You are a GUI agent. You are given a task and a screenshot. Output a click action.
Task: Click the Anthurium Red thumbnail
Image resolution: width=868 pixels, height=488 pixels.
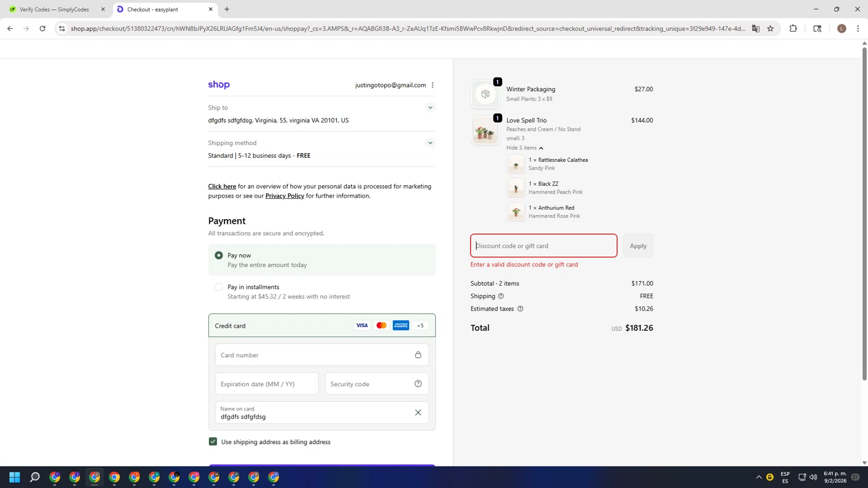[x=516, y=212]
